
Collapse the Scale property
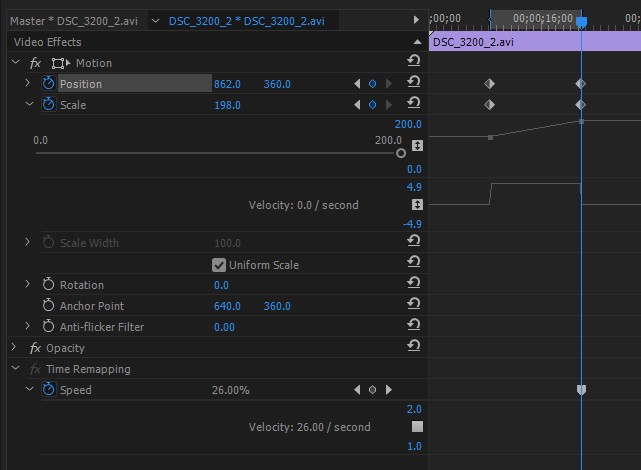pyautogui.click(x=29, y=104)
